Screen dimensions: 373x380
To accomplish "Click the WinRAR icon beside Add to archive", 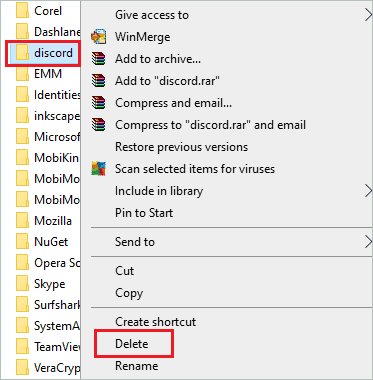I will [99, 59].
